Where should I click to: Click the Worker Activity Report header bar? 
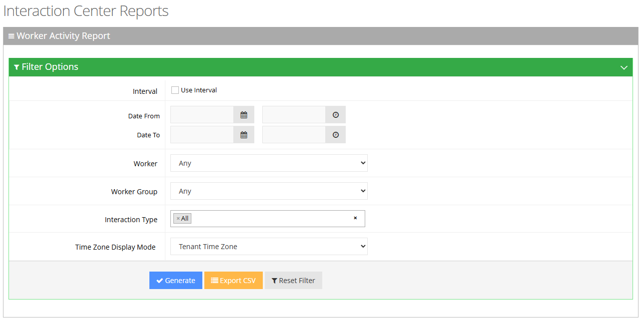(320, 36)
